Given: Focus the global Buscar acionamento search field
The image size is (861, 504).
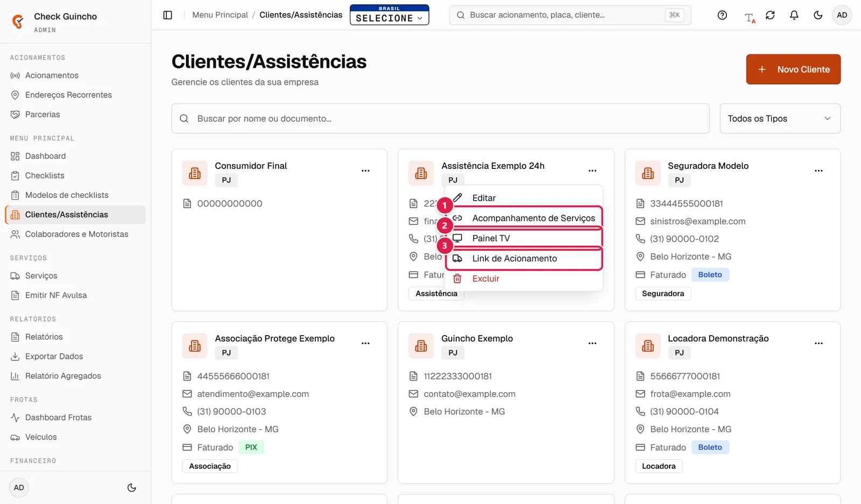Looking at the screenshot, I should (570, 15).
